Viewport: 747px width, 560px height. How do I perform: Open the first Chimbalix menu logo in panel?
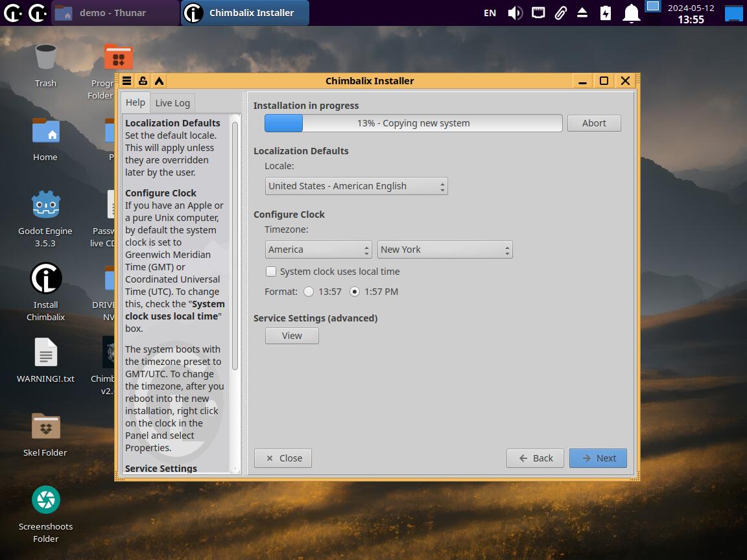(x=13, y=13)
